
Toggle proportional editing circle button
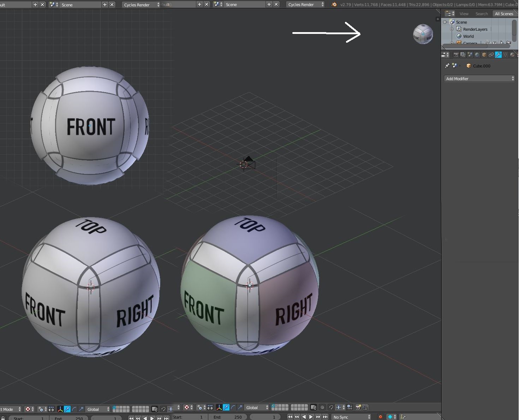click(322, 407)
